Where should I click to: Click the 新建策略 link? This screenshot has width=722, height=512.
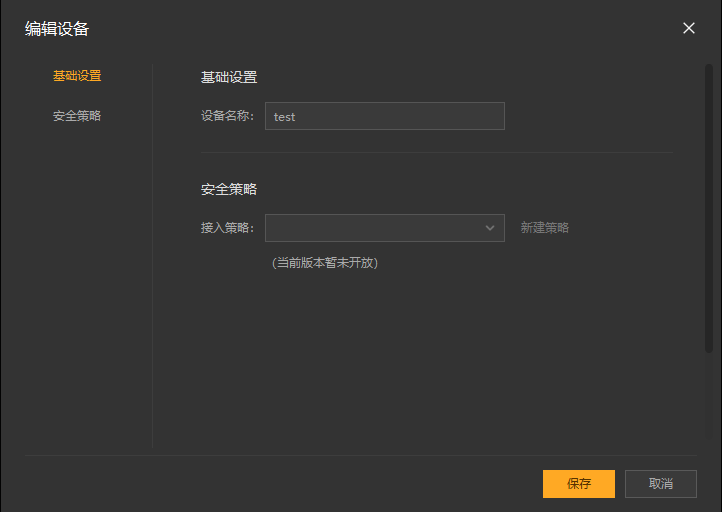tap(545, 227)
